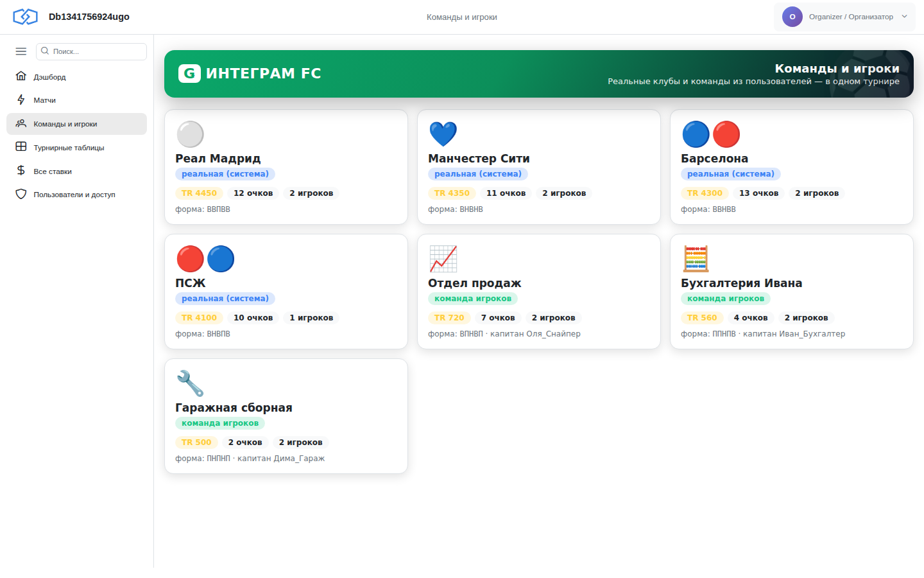924x578 pixels.
Task: Click the 1 игроков badge on ПСЖ
Action: pos(311,318)
